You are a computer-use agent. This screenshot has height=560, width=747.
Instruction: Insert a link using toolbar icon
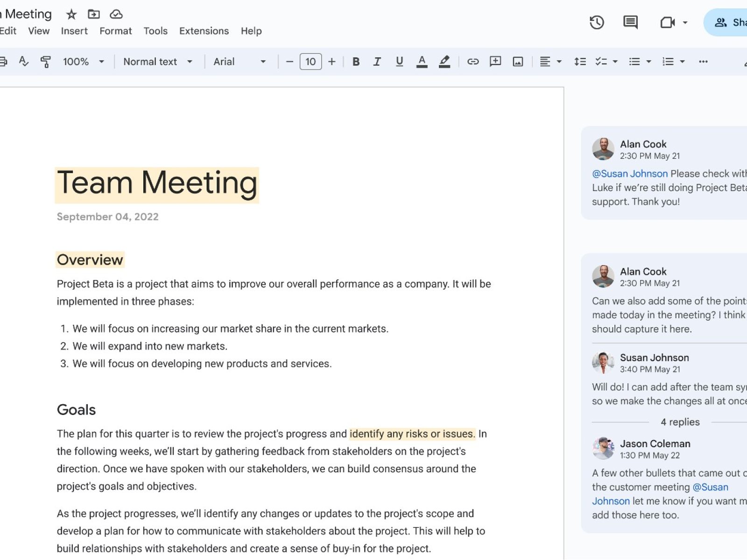473,62
